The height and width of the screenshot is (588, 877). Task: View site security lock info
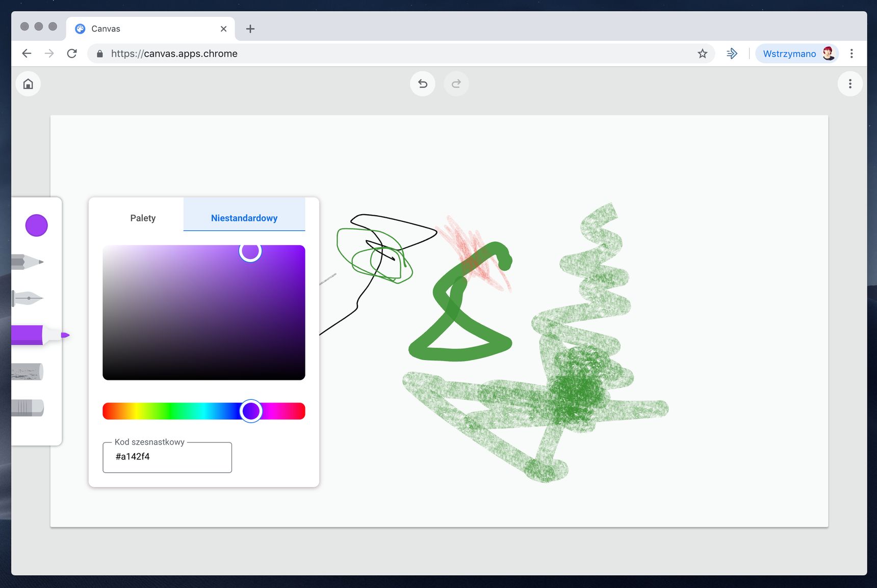click(x=100, y=54)
